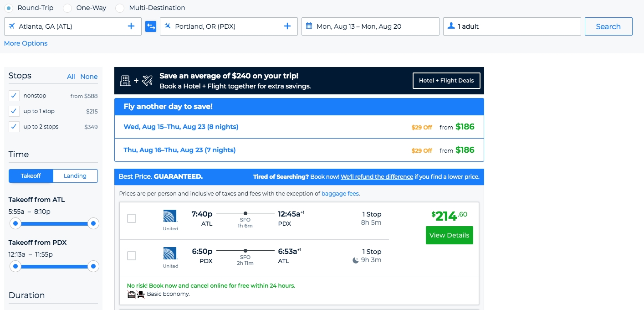This screenshot has width=644, height=310.
Task: Uncheck the up to 1 stop checkbox
Action: click(14, 111)
